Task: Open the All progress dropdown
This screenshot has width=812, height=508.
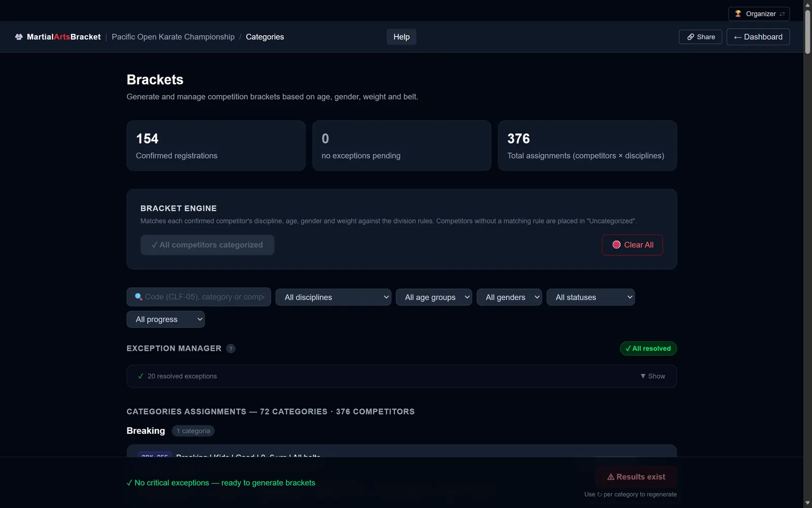Action: (x=165, y=320)
